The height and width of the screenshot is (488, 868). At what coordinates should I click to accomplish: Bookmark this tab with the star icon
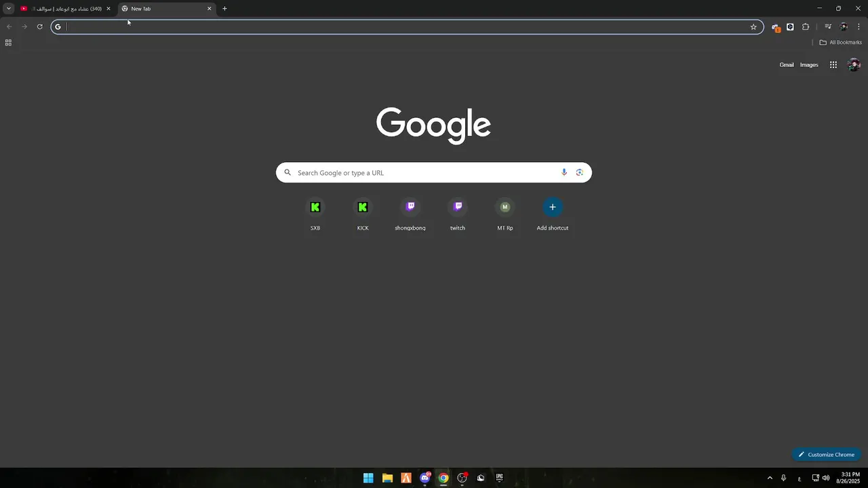pos(753,27)
